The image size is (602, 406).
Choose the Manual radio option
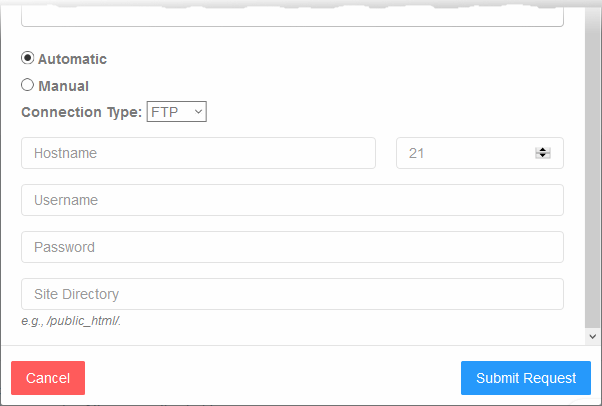[27, 85]
